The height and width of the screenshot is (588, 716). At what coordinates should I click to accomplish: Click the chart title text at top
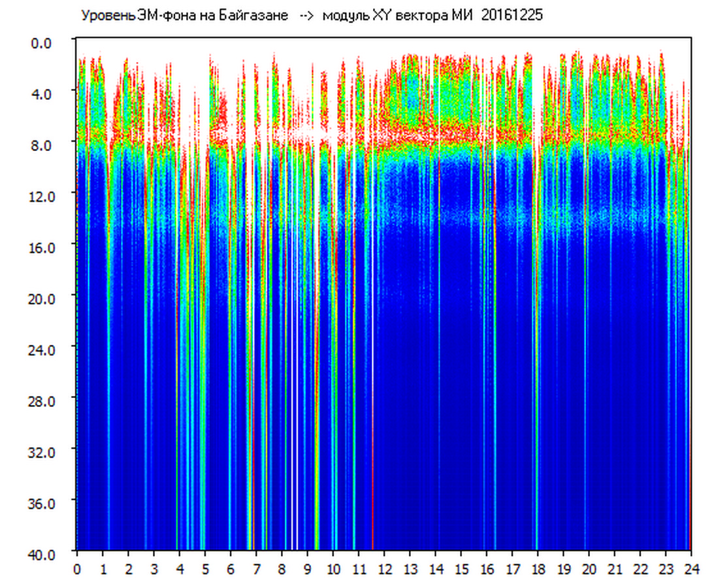(x=311, y=16)
